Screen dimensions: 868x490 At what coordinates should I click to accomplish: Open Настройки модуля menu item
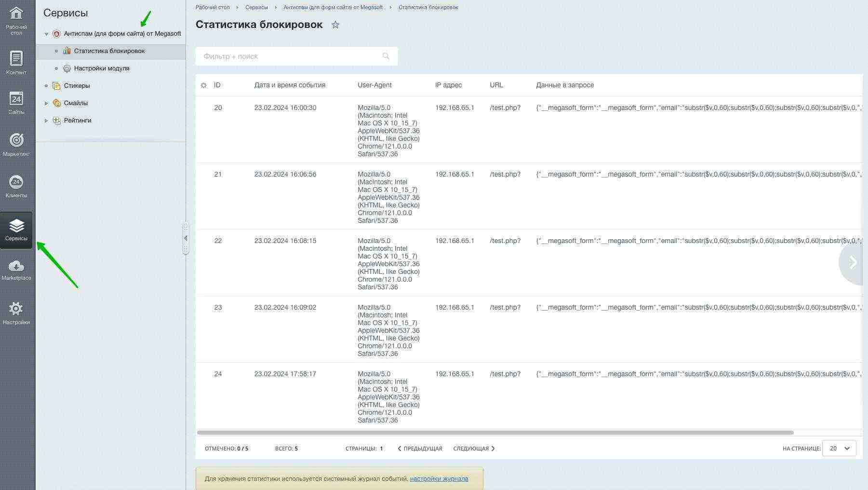pos(102,68)
